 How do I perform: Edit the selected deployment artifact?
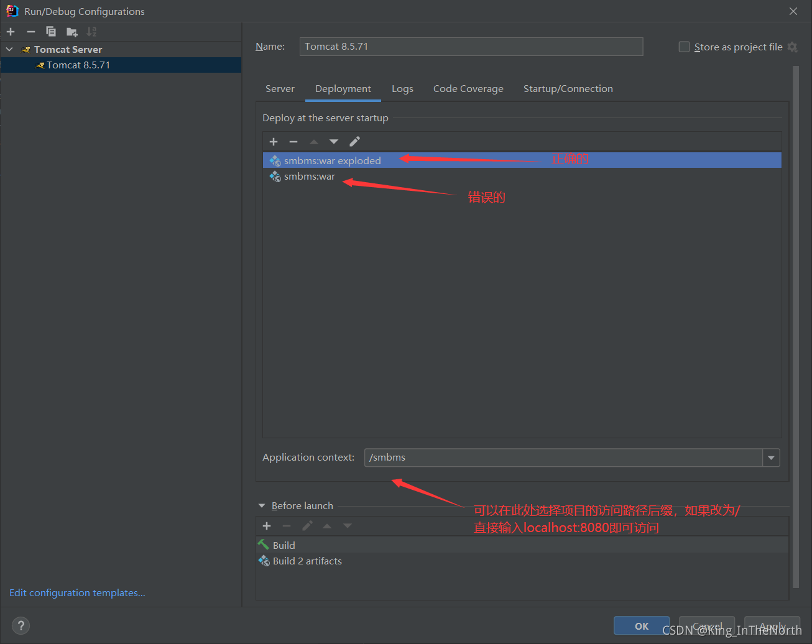tap(354, 142)
